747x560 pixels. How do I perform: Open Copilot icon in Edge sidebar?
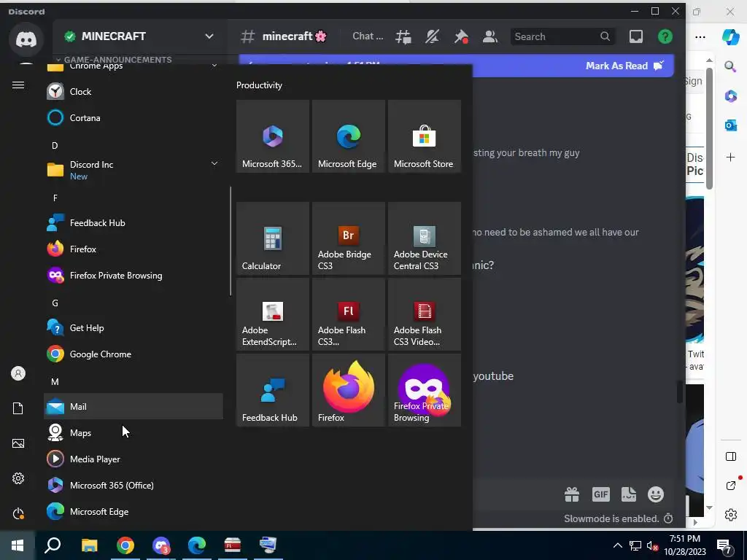730,36
